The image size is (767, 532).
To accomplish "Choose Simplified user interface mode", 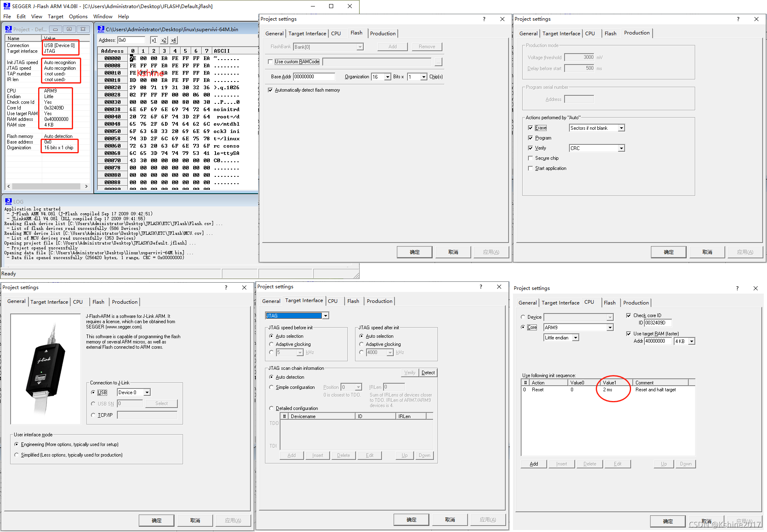I will [17, 455].
